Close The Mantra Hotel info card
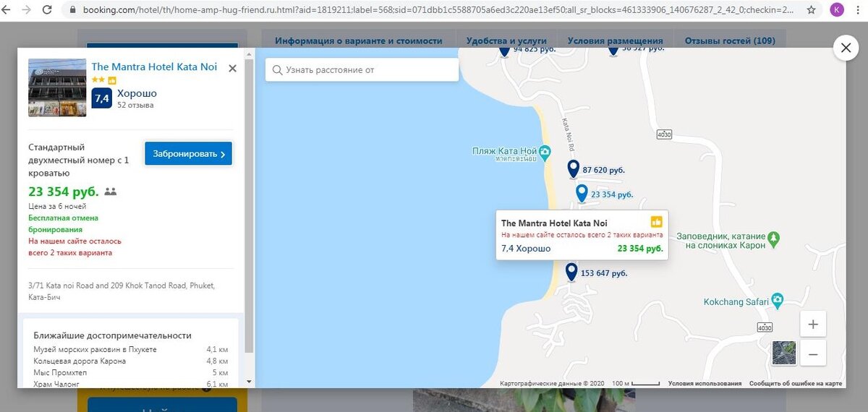The height and width of the screenshot is (412, 868). pos(232,68)
